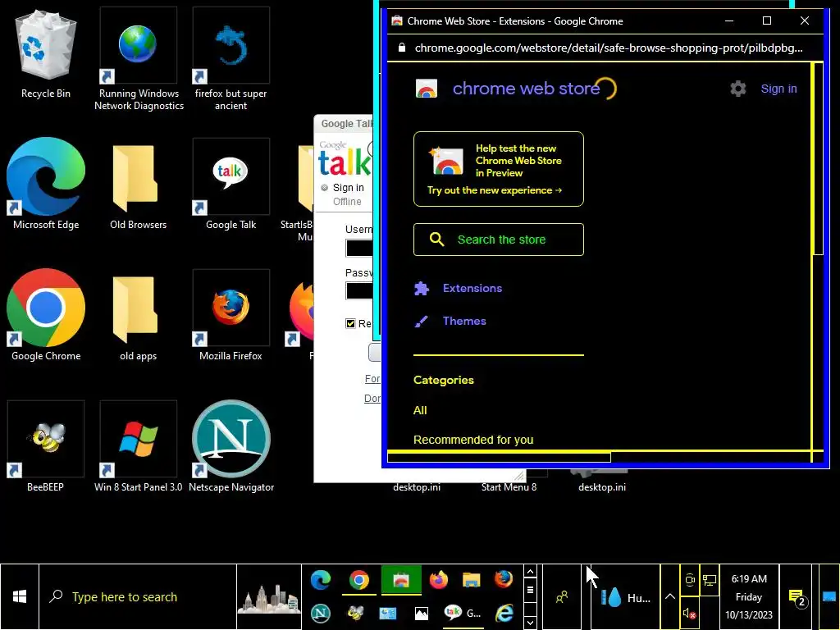
Task: Select Win 8 Start Panel 3.0 shortcut
Action: pos(138,446)
